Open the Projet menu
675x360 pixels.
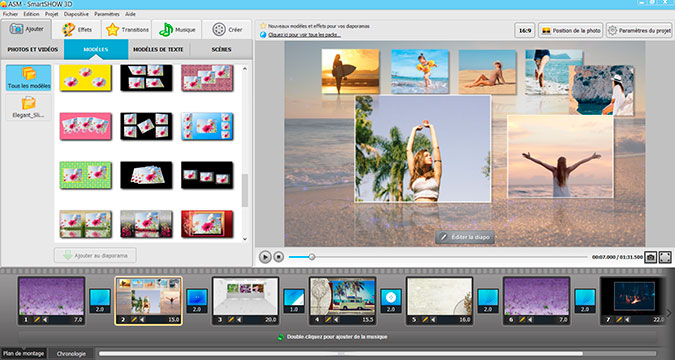(52, 14)
